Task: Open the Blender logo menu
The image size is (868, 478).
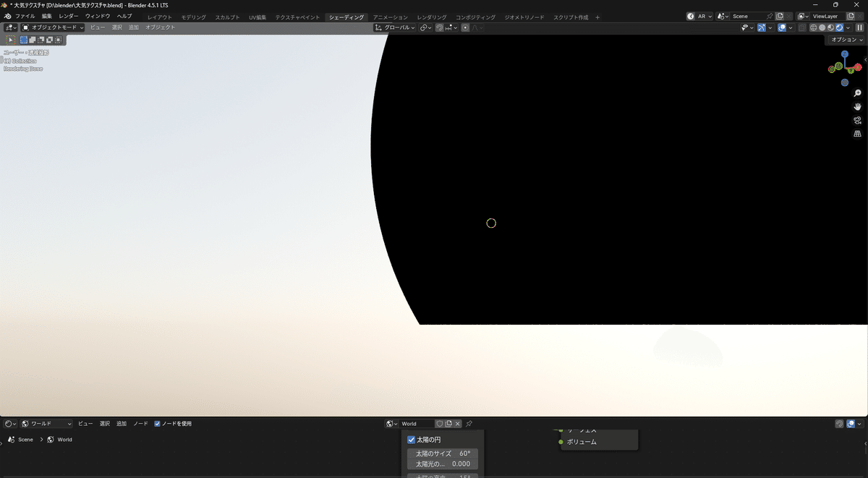Action: [x=7, y=16]
